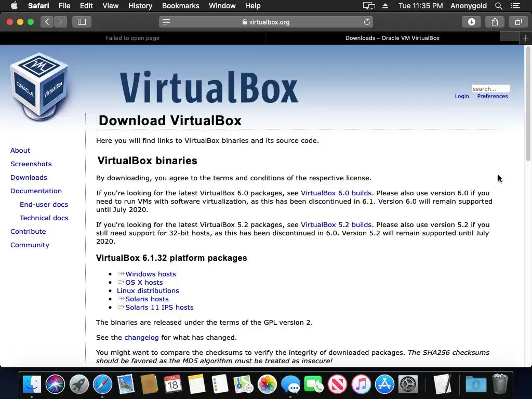The height and width of the screenshot is (399, 532).
Task: Open the VirtualBox 5.2 builds link
Action: click(336, 225)
